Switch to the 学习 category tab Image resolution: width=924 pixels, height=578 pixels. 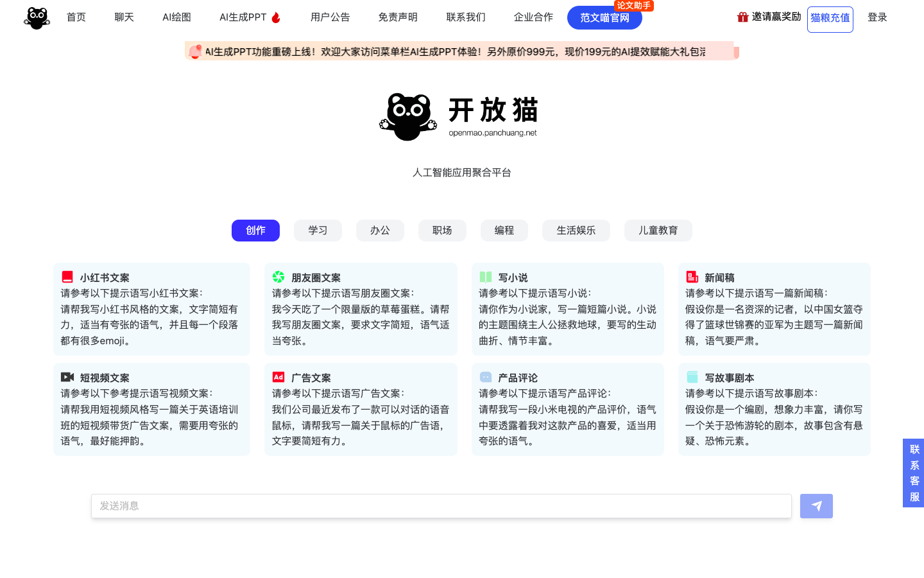pyautogui.click(x=318, y=230)
